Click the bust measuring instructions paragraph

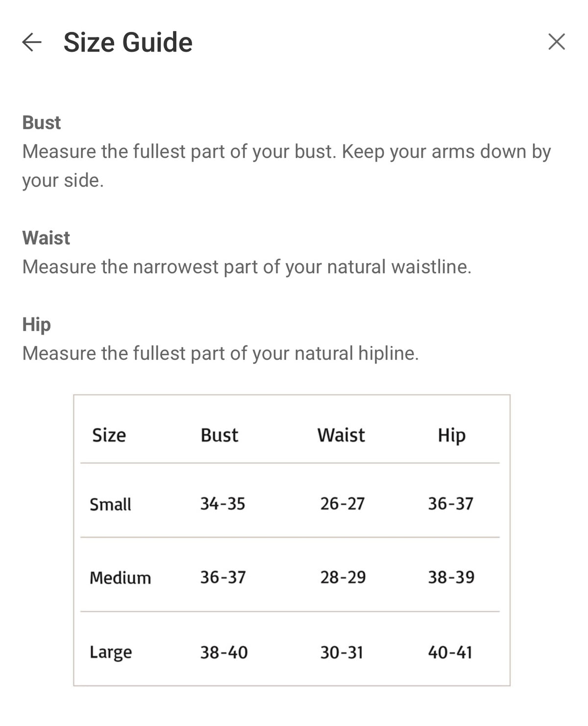click(x=286, y=166)
